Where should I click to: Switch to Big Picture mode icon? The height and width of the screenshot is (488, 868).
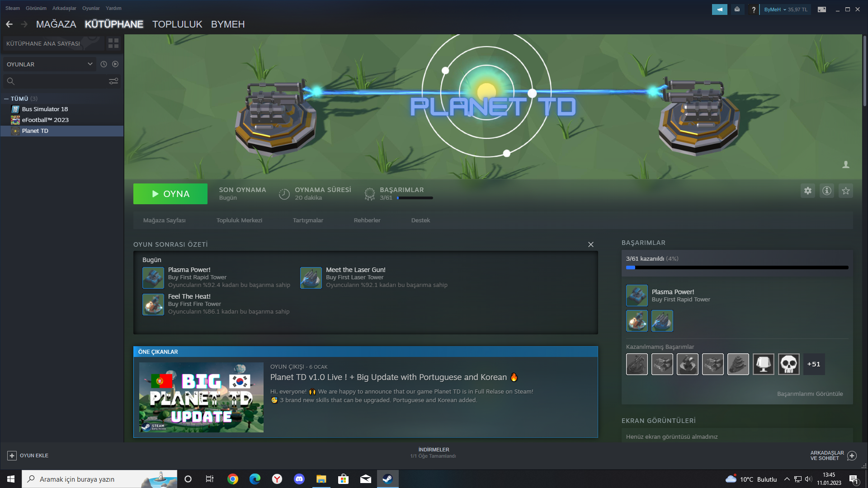click(x=822, y=9)
